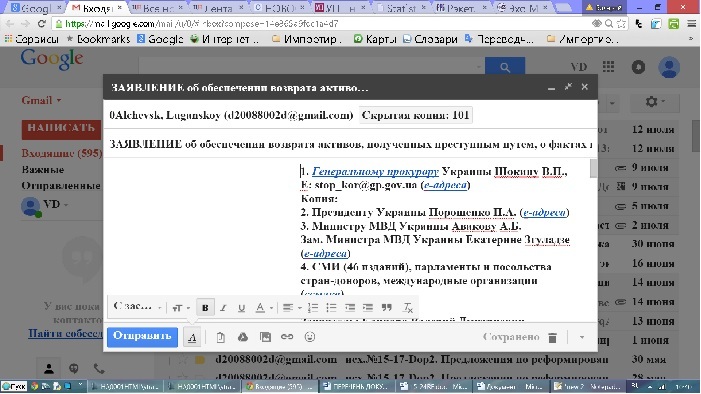Reload the page in browser

[x=42, y=24]
